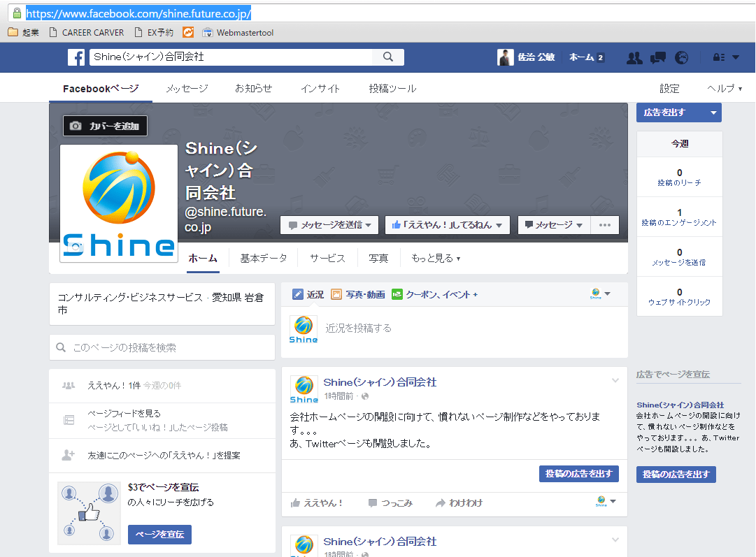The height and width of the screenshot is (557, 756).
Task: Click the ホーム link in top bar
Action: pos(581,57)
